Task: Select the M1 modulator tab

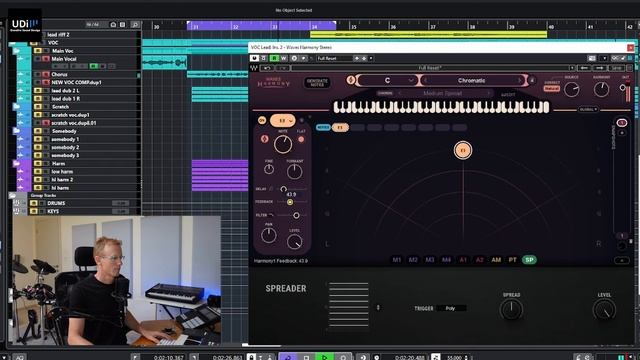Action: click(x=396, y=260)
